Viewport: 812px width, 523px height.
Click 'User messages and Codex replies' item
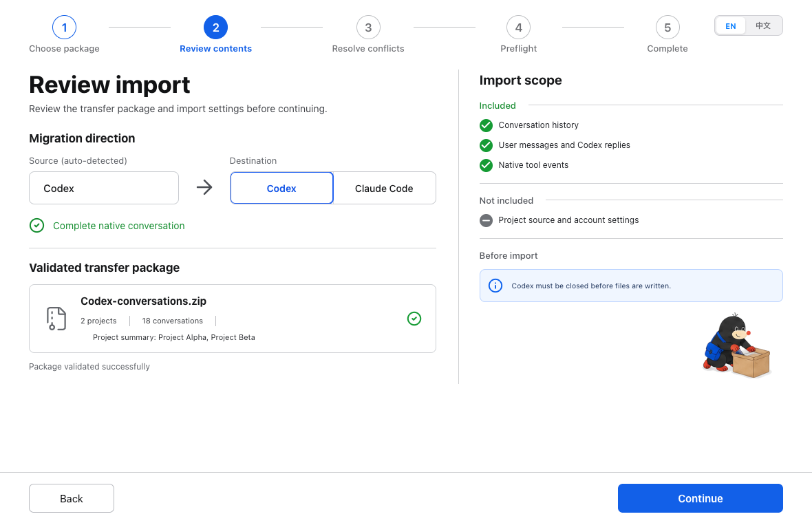(564, 145)
